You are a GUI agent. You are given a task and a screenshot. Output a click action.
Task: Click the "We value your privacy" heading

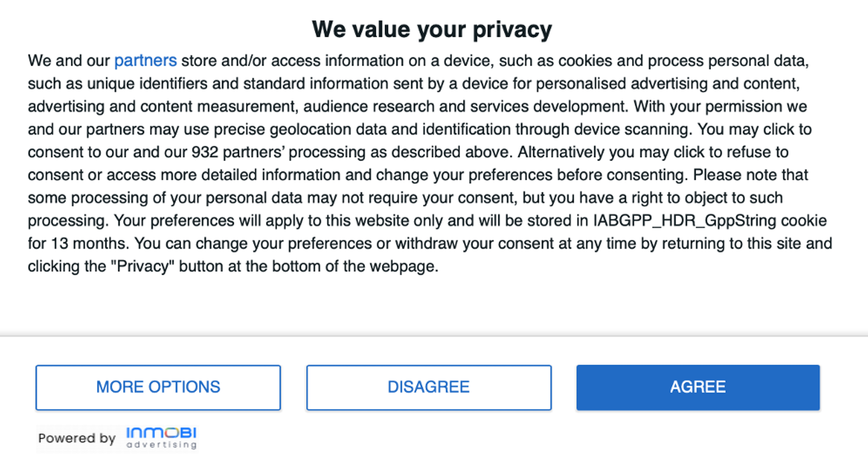(x=432, y=29)
